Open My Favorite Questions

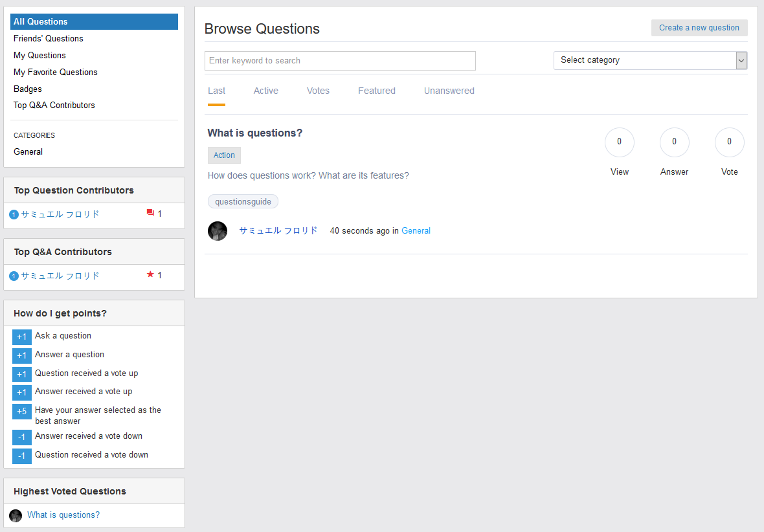point(56,72)
